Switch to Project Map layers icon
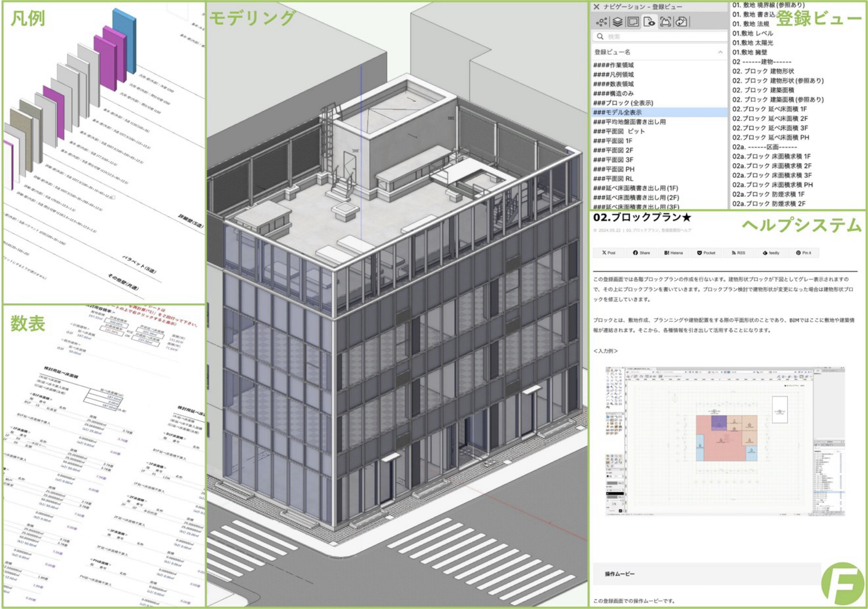 tap(617, 22)
